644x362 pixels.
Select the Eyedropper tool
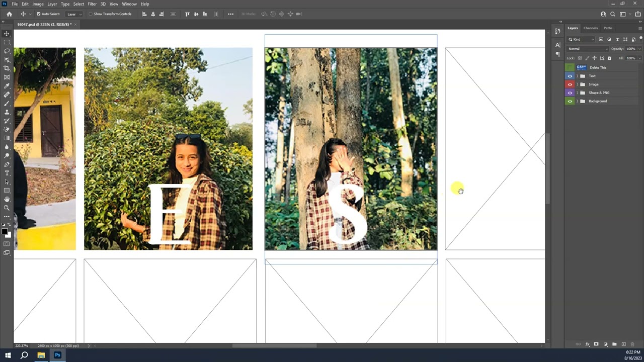[x=7, y=86]
